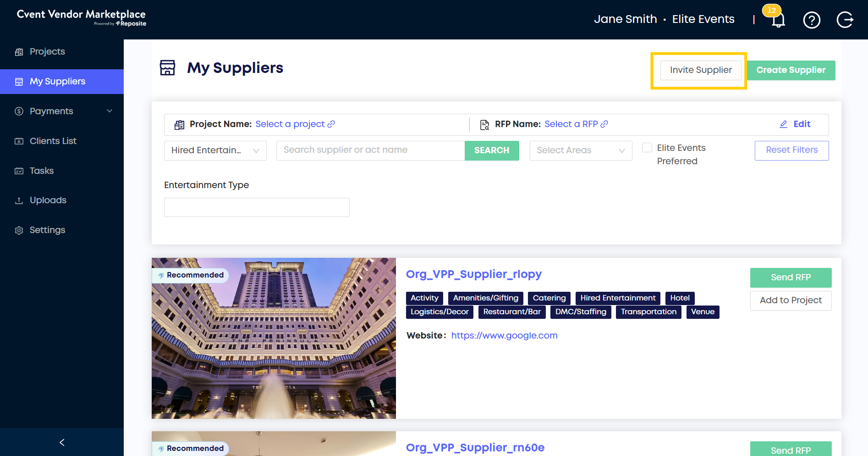Click the Projects sidebar icon

(x=19, y=52)
